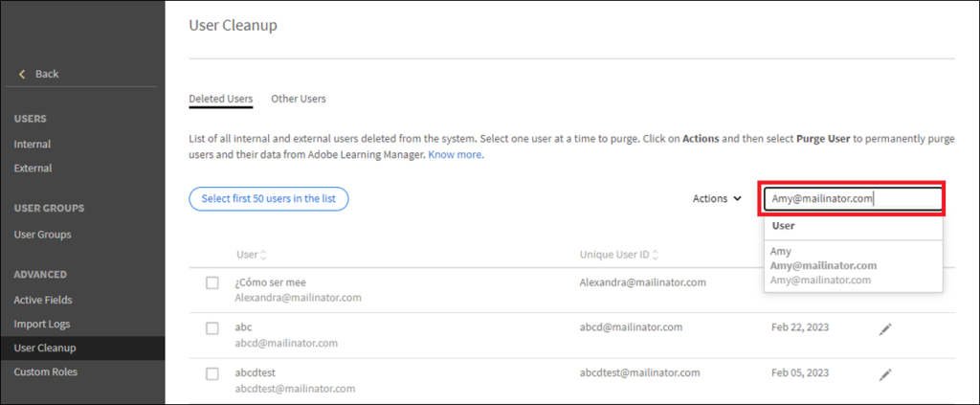Click the user search input field
Screen dimensions: 980x405
(852, 199)
